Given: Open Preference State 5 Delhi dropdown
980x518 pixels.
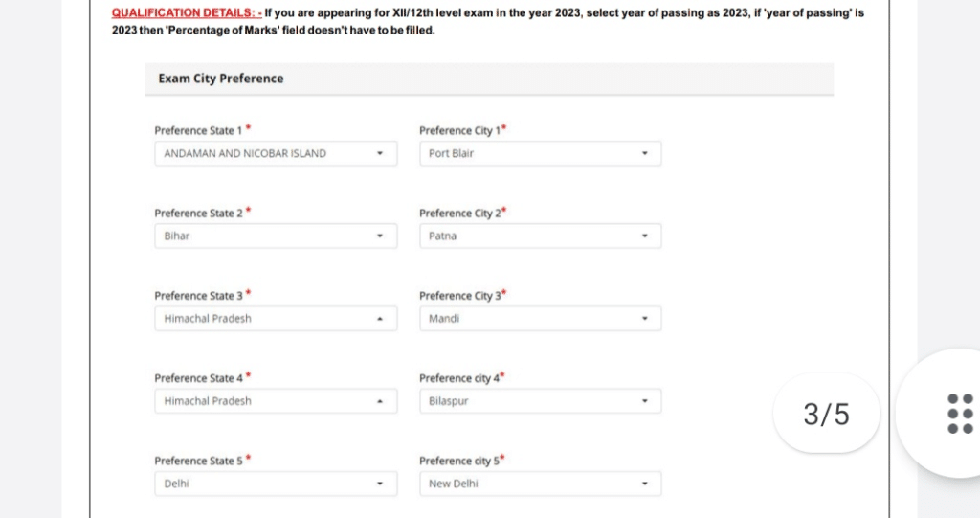Looking at the screenshot, I should point(275,484).
